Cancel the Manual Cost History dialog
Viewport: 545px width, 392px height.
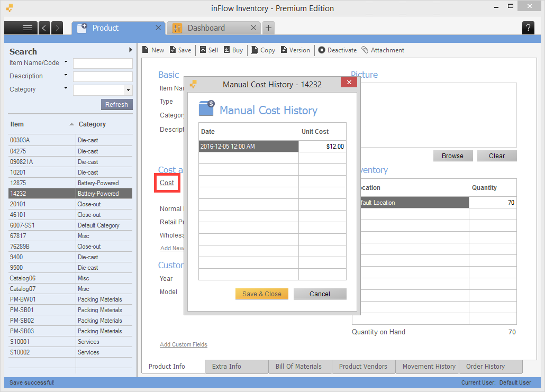point(320,294)
